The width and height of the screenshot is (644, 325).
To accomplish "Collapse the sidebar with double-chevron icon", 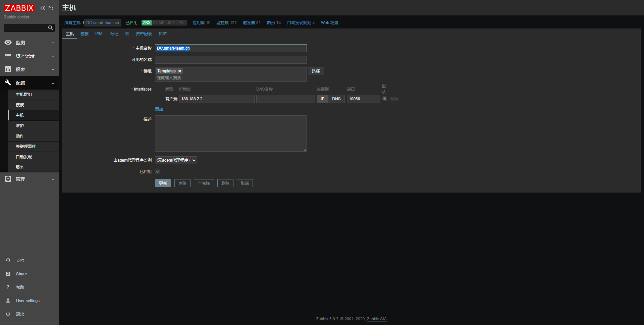I will coord(43,8).
